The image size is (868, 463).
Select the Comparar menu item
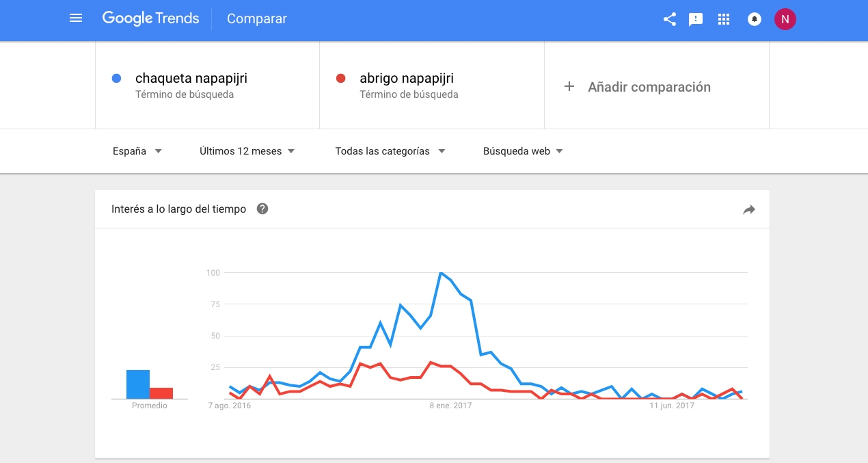tap(256, 19)
